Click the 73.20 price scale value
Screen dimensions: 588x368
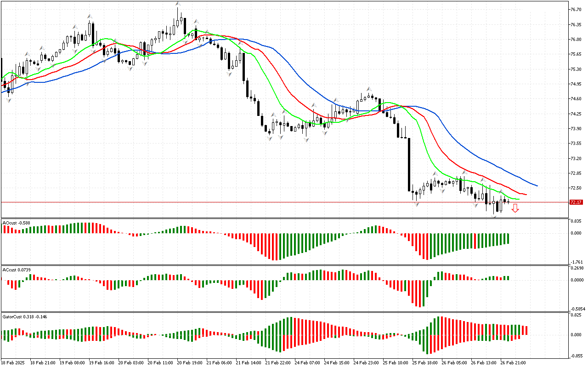click(x=576, y=159)
